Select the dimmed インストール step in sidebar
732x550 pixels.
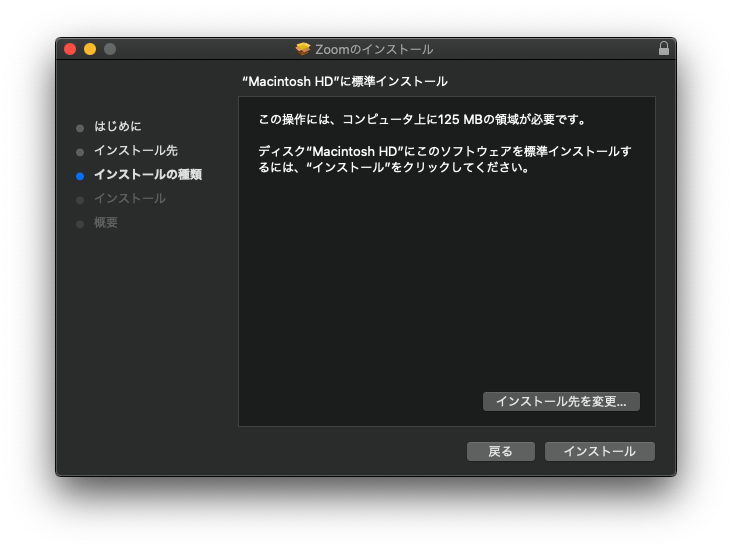point(130,199)
